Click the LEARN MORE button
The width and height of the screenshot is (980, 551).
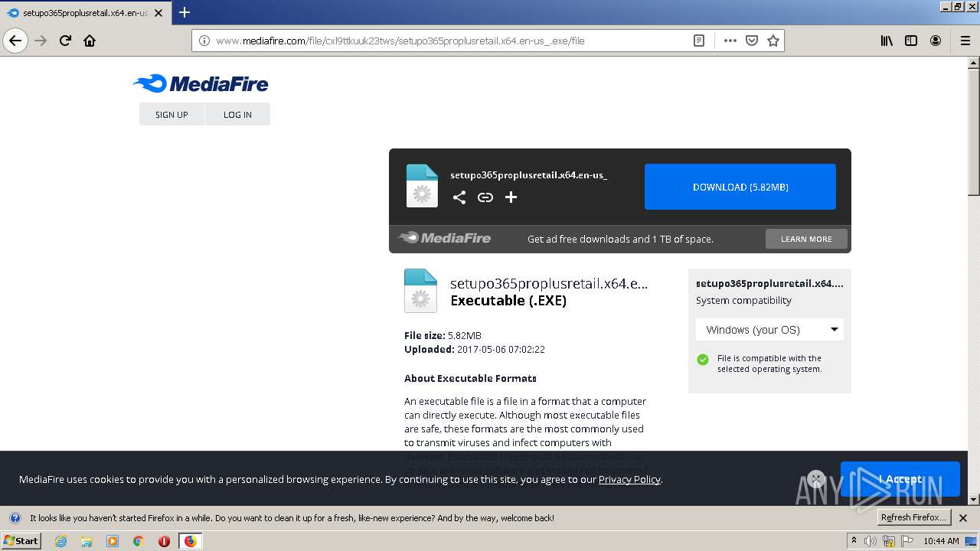click(x=806, y=239)
